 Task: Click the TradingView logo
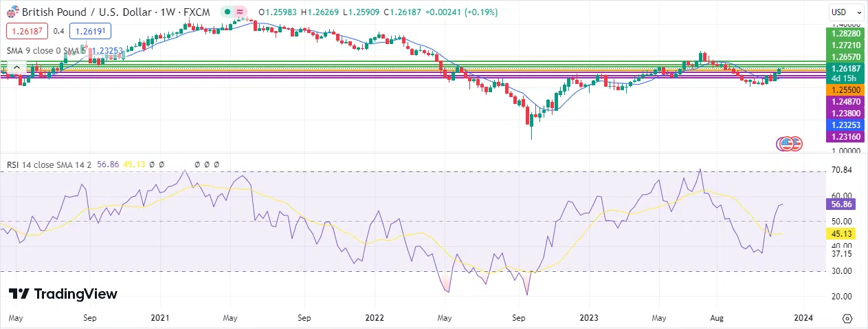pos(63,294)
